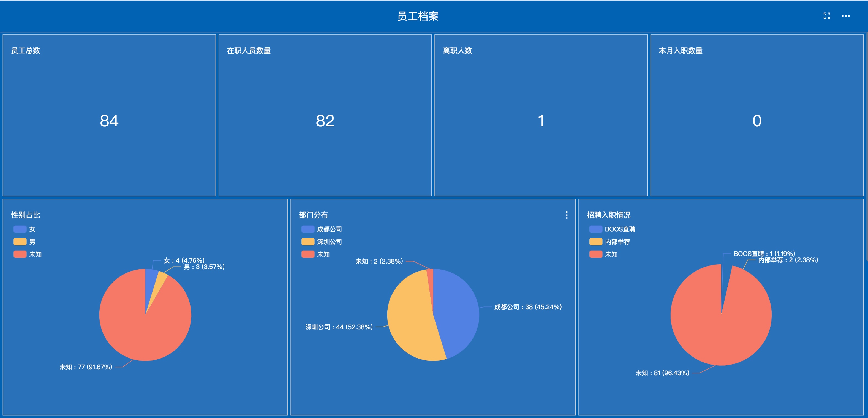Click label 未知 : 77 (91.67%)

(86, 367)
